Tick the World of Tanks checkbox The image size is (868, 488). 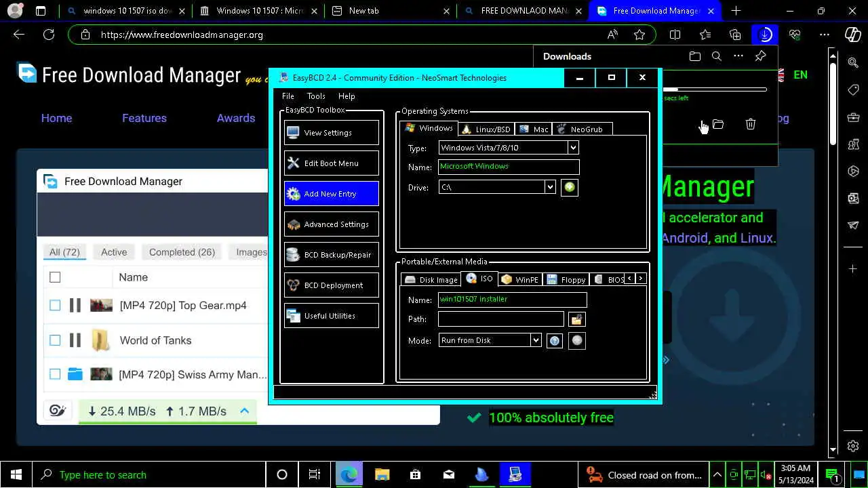click(55, 340)
